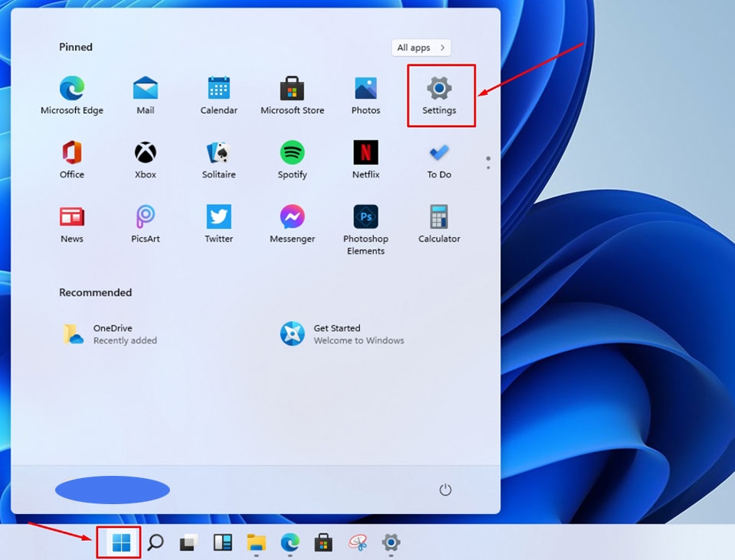
Task: Open the News app
Action: [x=72, y=224]
